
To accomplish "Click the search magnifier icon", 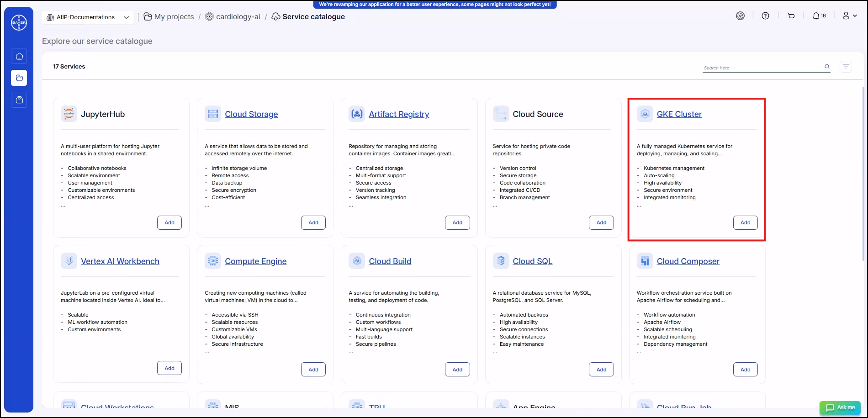I will click(827, 67).
